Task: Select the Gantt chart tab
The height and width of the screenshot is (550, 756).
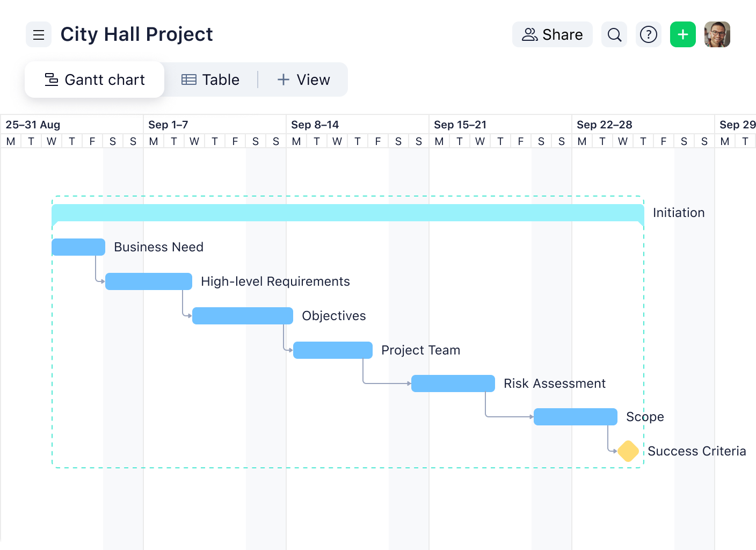Action: point(95,79)
